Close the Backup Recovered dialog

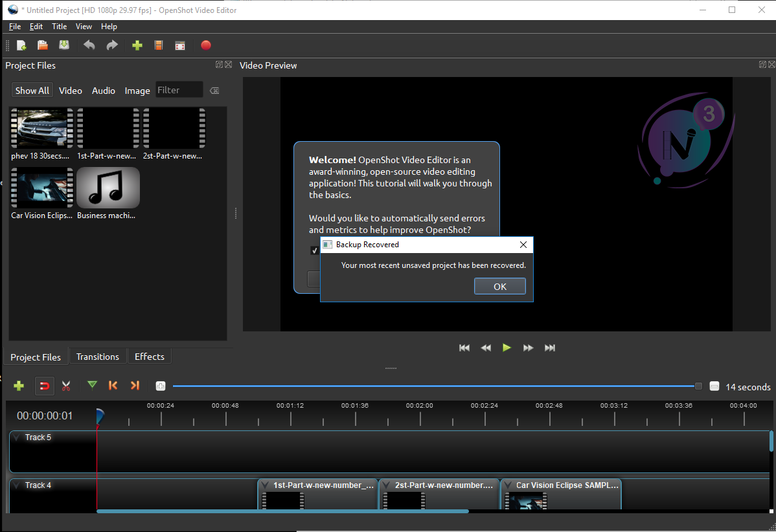coord(523,245)
